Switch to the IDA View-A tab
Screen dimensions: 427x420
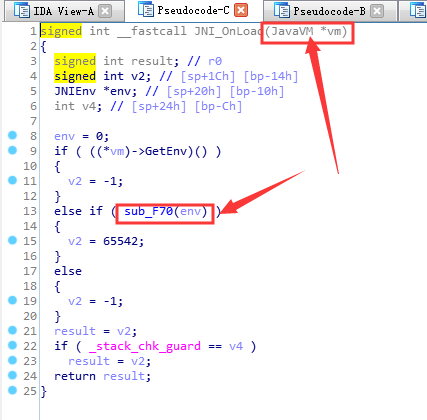point(64,11)
